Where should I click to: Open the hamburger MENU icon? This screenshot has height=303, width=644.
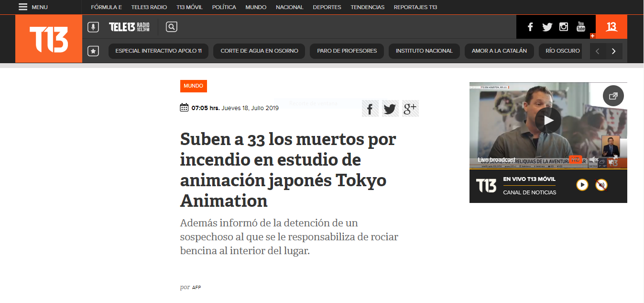pyautogui.click(x=23, y=7)
